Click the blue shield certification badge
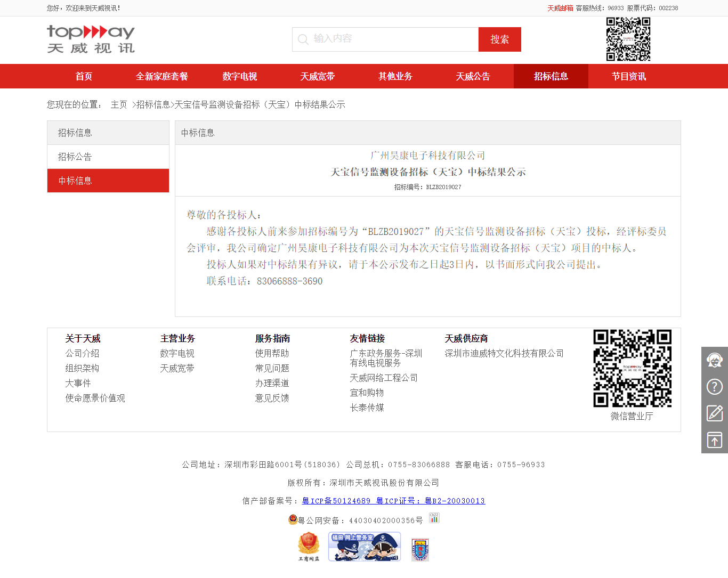This screenshot has width=728, height=578. click(420, 549)
